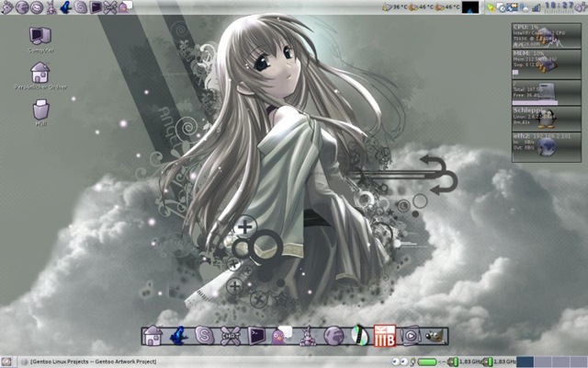Screen dimensions: 588x368
Task: Switch to the third workspace in pager
Action: click(x=560, y=362)
